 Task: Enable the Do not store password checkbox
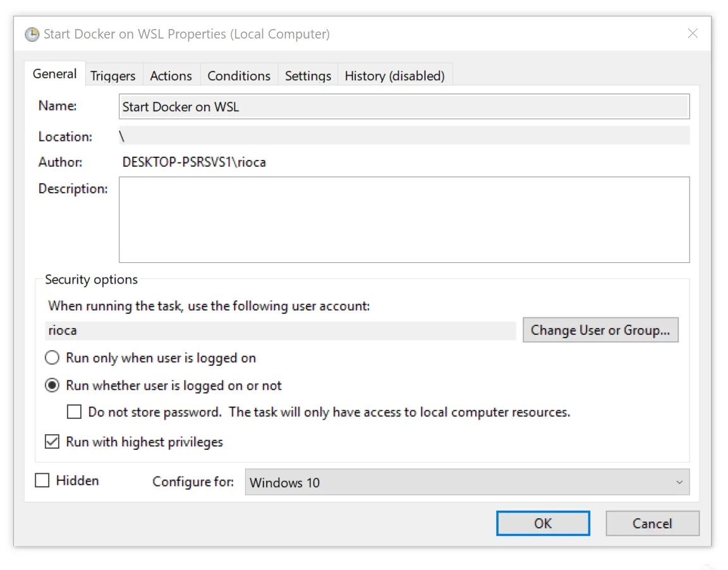[75, 412]
